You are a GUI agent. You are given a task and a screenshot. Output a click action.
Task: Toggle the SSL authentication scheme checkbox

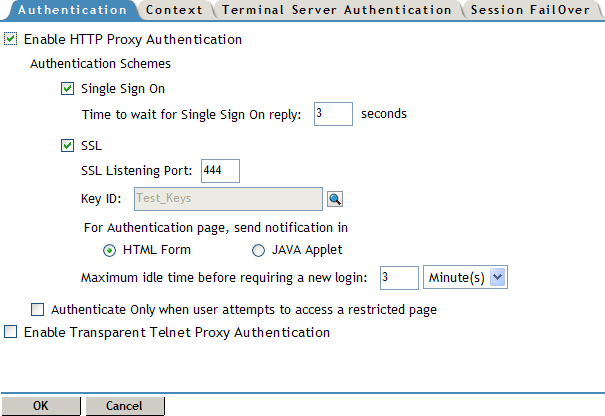click(68, 146)
